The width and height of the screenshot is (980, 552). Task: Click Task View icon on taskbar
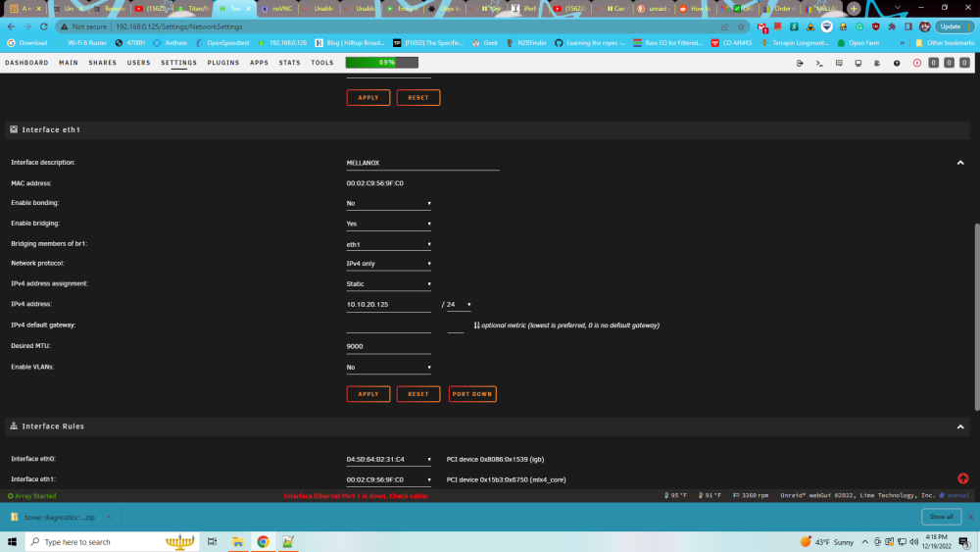(213, 542)
